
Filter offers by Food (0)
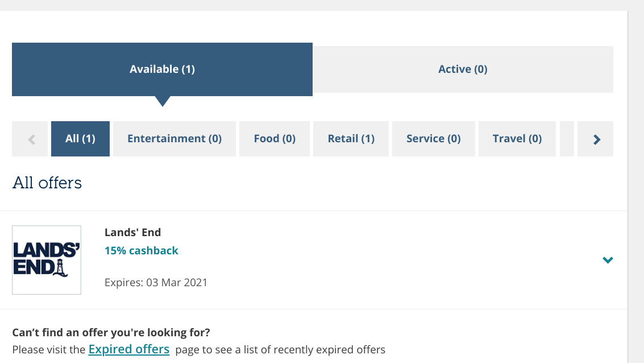(x=275, y=139)
